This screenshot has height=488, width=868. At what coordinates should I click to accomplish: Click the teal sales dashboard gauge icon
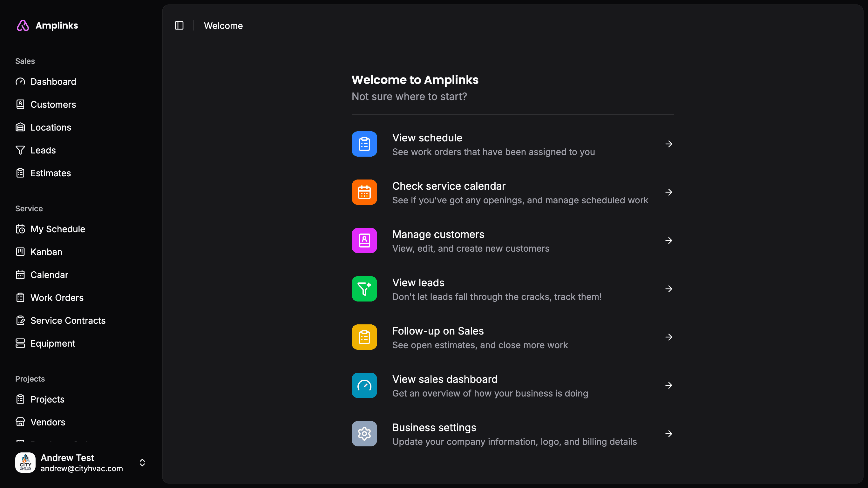pos(364,385)
